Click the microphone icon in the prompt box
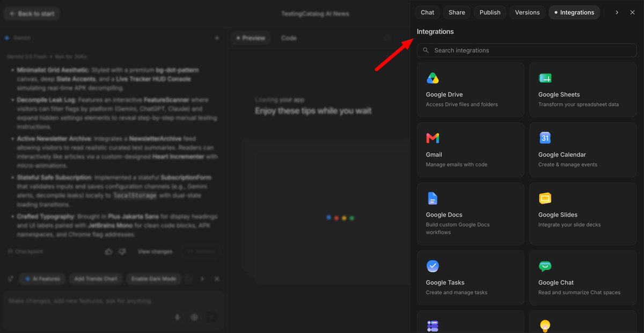644x333 pixels. [x=177, y=317]
